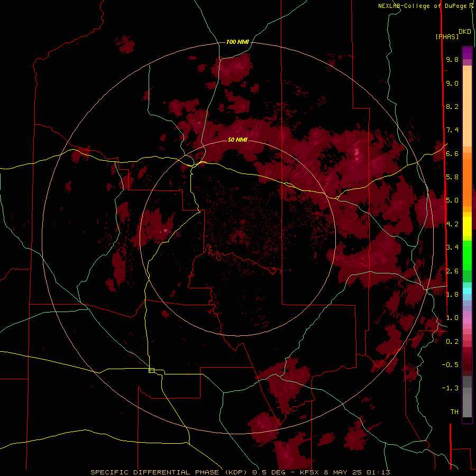Click the 0.2 value on the color scale
The image size is (476, 476).
coord(452,342)
